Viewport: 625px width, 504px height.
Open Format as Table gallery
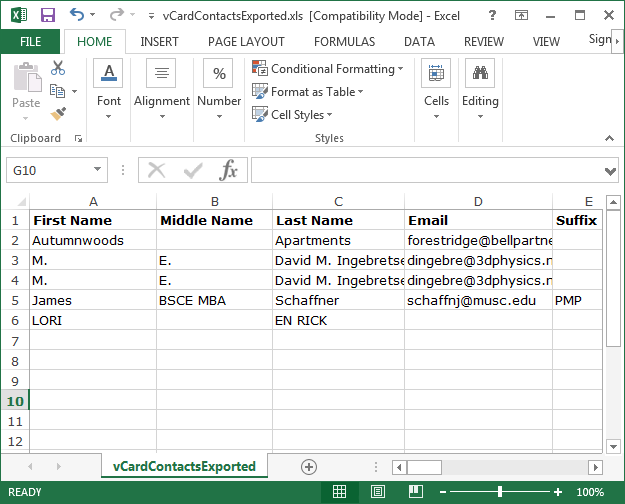308,92
